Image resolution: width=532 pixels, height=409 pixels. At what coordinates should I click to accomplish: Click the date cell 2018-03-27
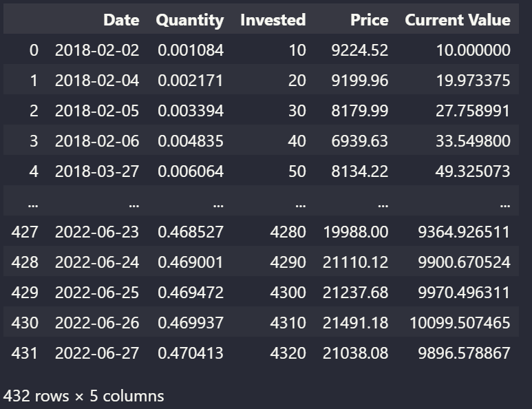pos(97,171)
